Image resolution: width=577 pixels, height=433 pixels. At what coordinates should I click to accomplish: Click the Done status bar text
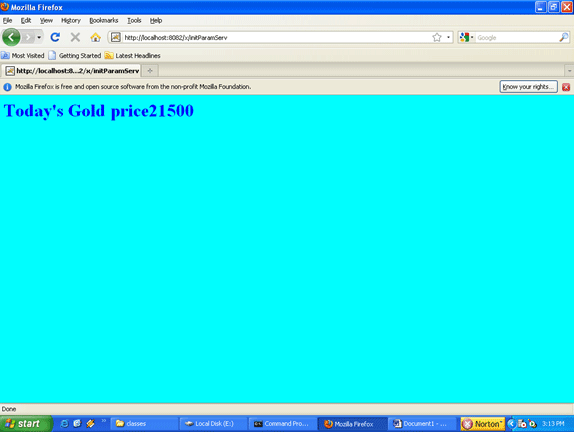(x=9, y=409)
